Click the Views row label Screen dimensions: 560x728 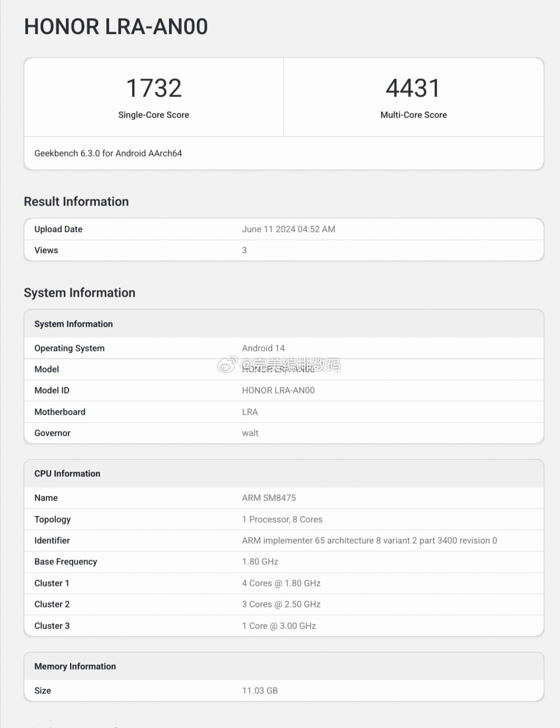click(46, 250)
